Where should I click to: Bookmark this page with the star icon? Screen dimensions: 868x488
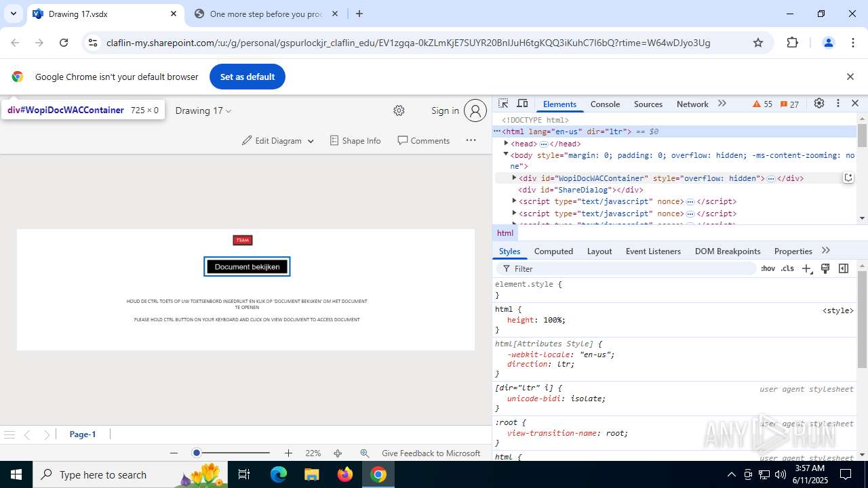click(758, 43)
